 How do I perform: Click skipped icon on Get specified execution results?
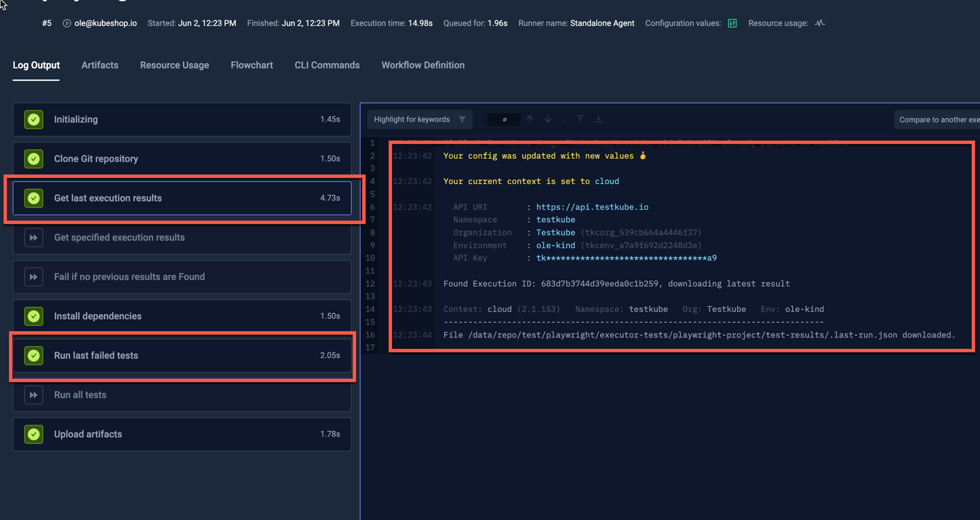click(x=33, y=238)
